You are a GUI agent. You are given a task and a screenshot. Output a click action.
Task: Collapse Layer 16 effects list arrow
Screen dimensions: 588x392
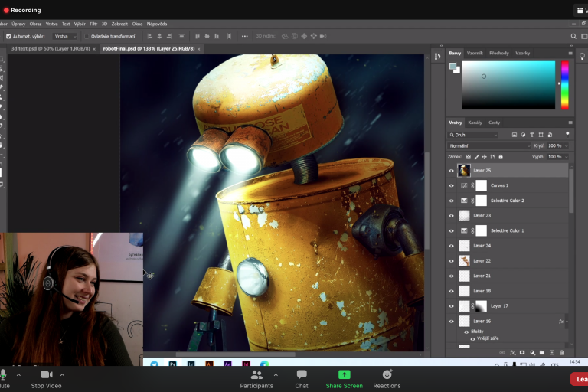pos(567,322)
